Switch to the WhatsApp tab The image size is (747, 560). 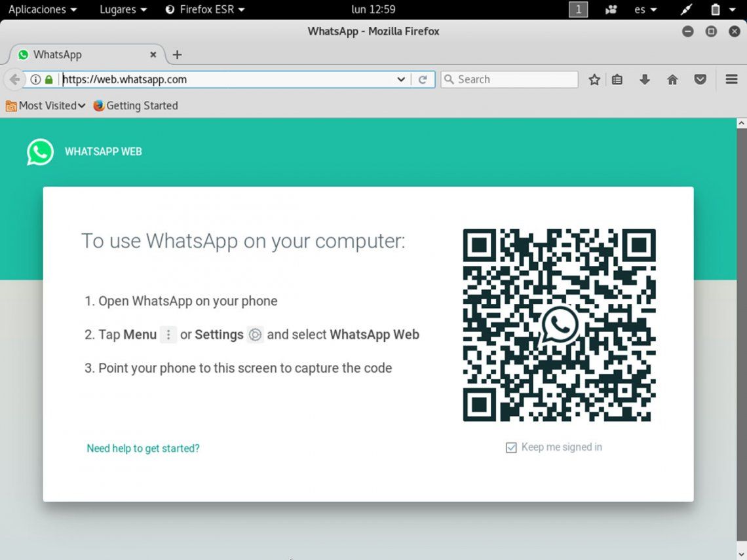click(88, 55)
